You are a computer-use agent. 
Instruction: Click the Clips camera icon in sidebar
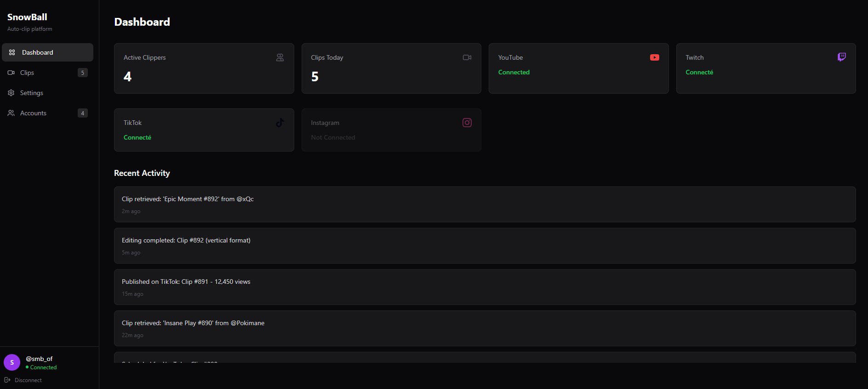[x=11, y=73]
